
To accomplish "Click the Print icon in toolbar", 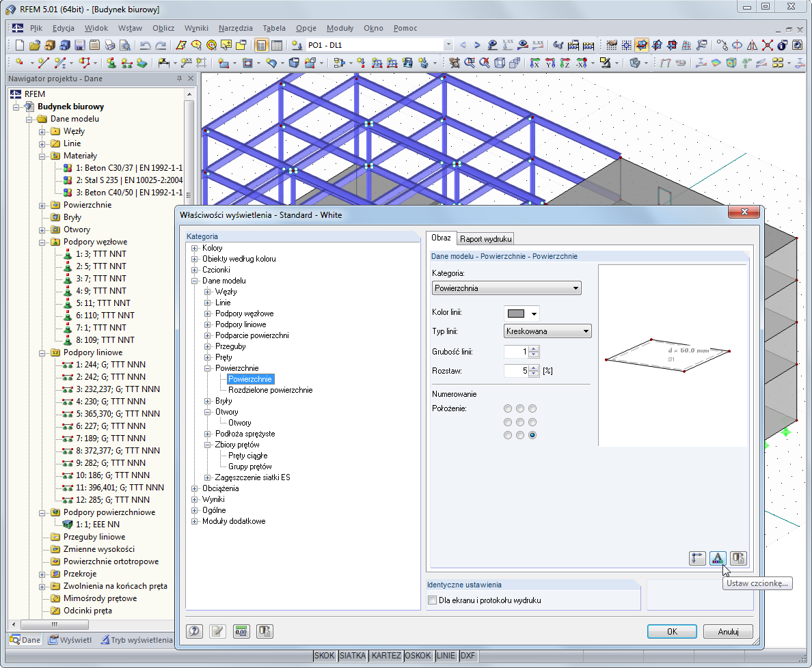I will pyautogui.click(x=110, y=46).
